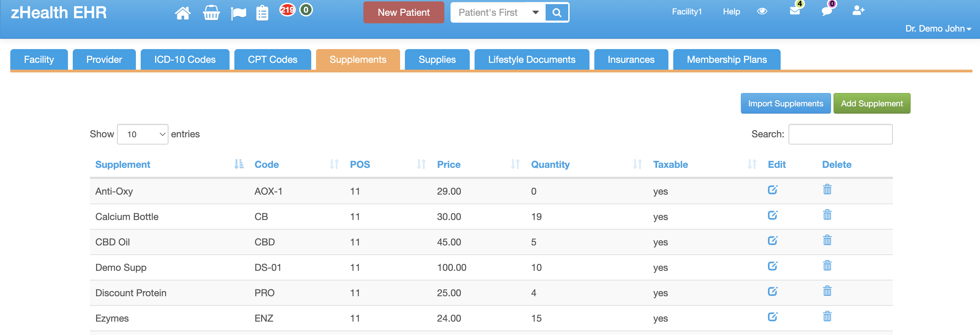Open the Membership Plans tab

727,59
